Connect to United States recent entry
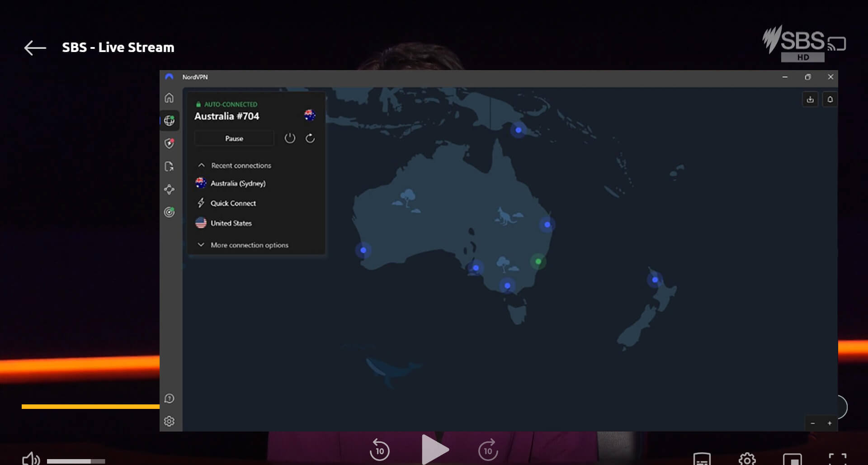868x465 pixels. pyautogui.click(x=224, y=223)
